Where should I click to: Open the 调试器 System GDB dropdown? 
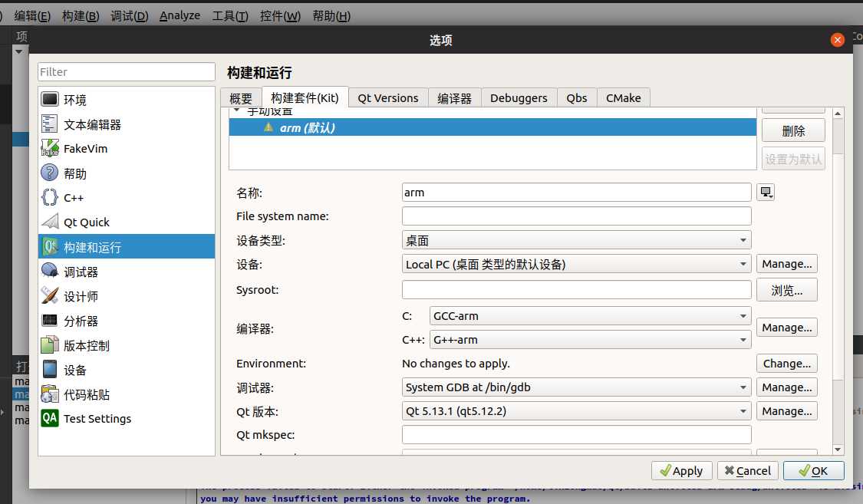[576, 387]
